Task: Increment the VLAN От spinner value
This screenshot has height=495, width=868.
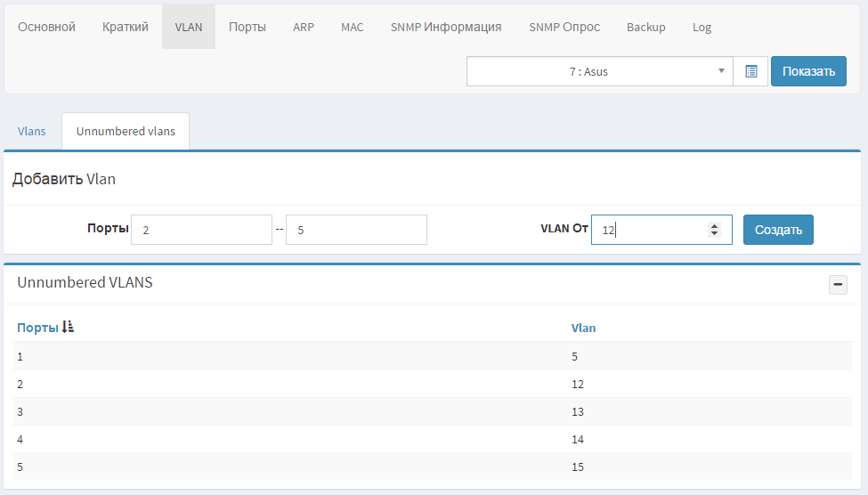Action: pos(714,225)
